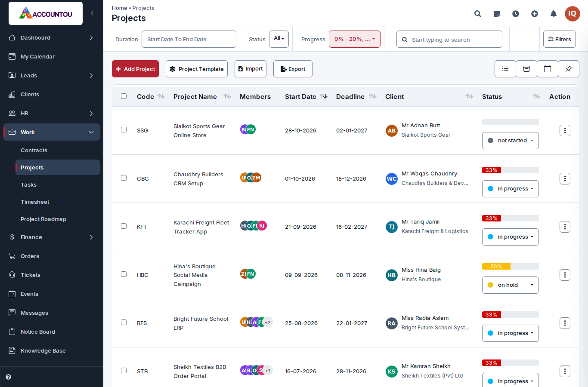The width and height of the screenshot is (588, 387).
Task: Sort by Status column arrows
Action: point(536,96)
